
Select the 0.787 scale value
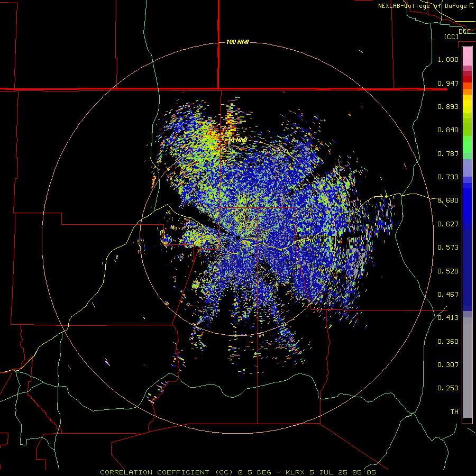pos(448,153)
